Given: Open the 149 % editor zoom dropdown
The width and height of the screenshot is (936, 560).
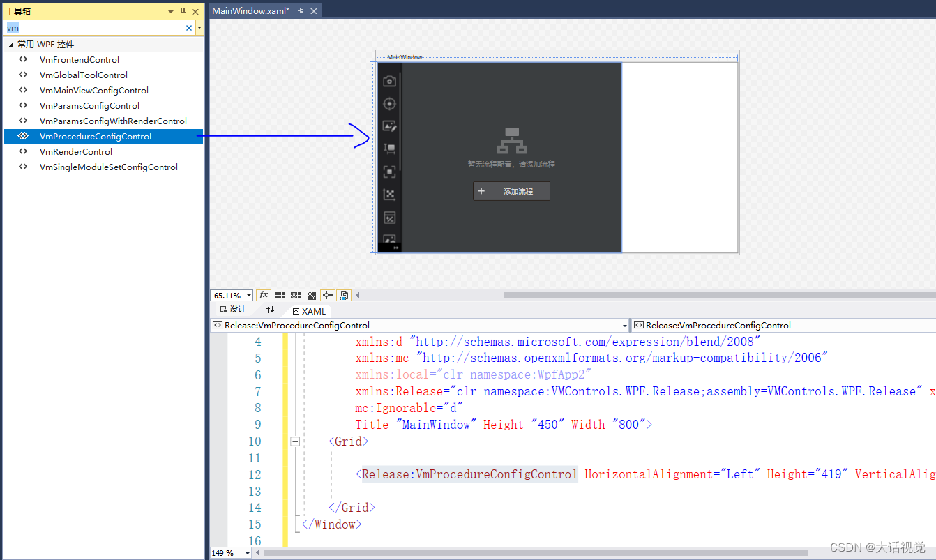Looking at the screenshot, I should pyautogui.click(x=248, y=553).
